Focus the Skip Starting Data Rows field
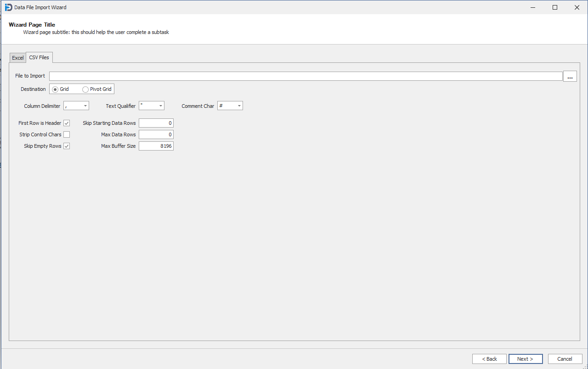 (156, 123)
